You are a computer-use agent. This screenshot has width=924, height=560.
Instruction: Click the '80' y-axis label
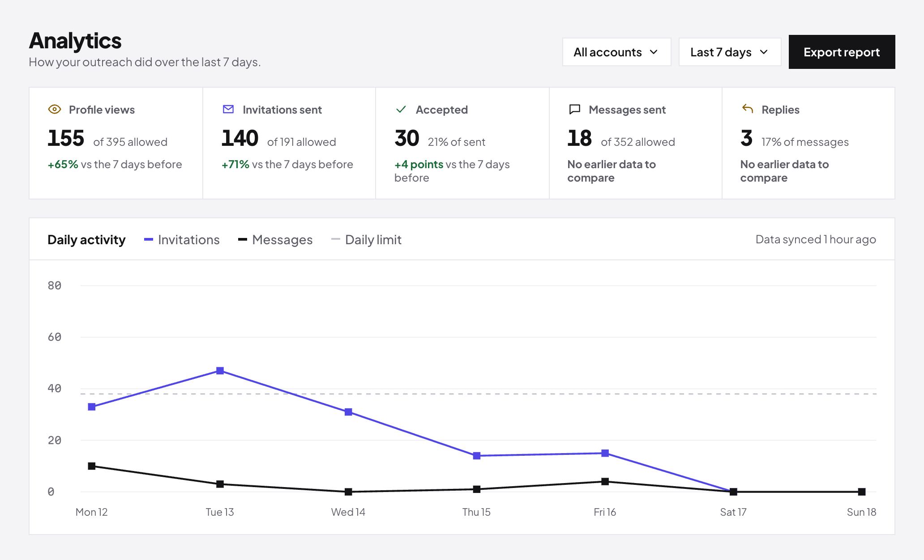55,285
